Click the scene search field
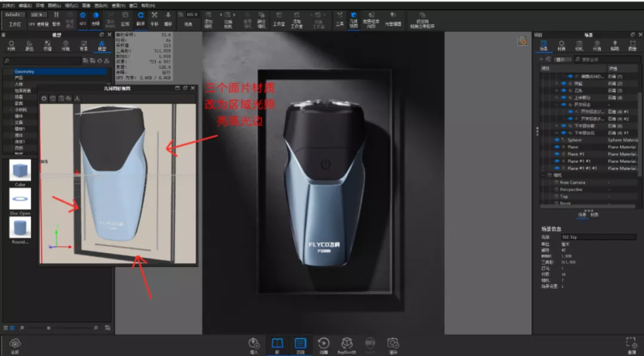Image resolution: width=644 pixels, height=356 pixels. 607,59
